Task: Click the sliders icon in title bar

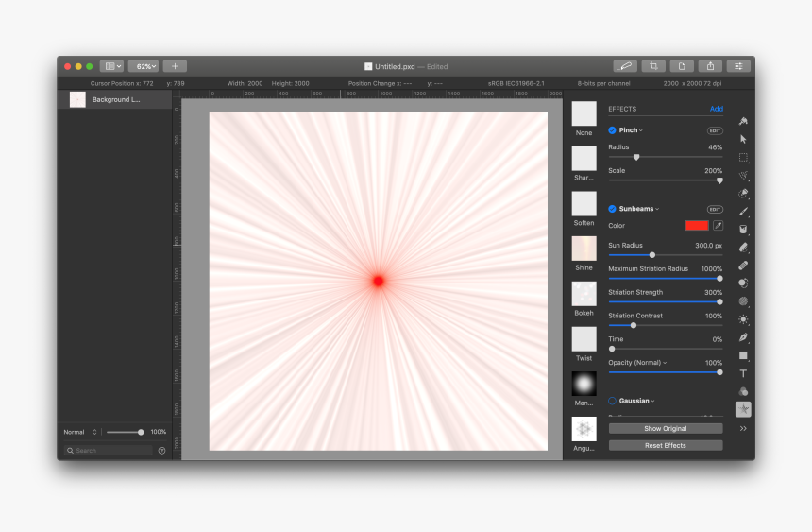Action: click(x=738, y=66)
